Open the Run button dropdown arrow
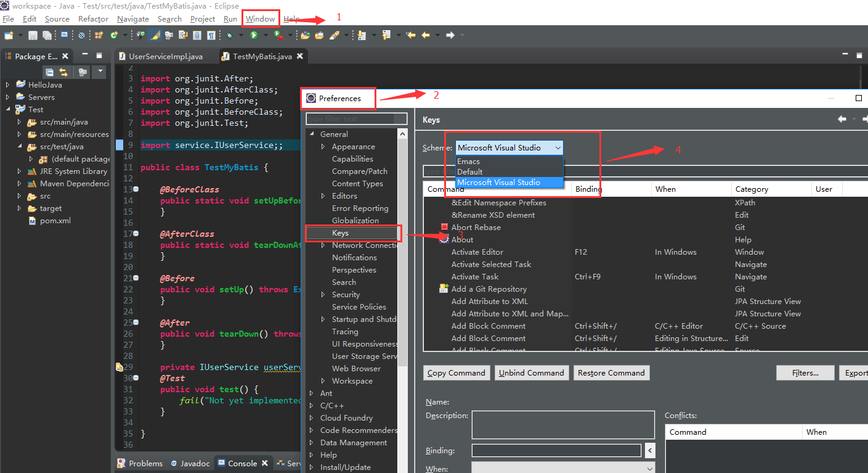Image resolution: width=868 pixels, height=473 pixels. pyautogui.click(x=266, y=35)
